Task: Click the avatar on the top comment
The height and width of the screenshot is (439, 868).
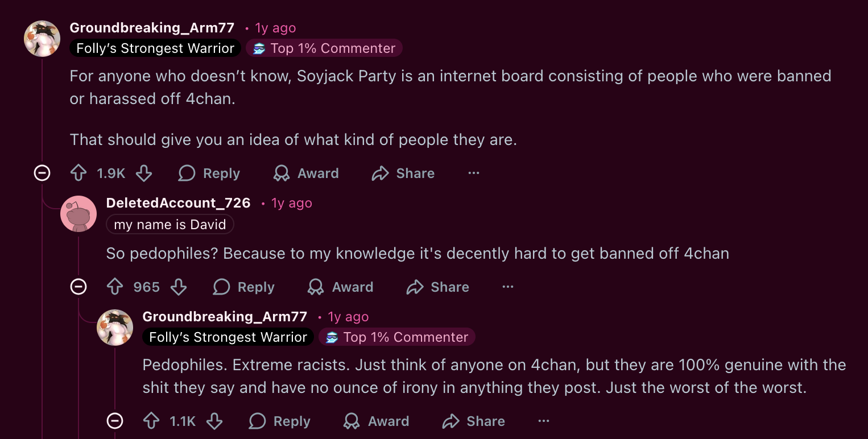Action: (42, 39)
